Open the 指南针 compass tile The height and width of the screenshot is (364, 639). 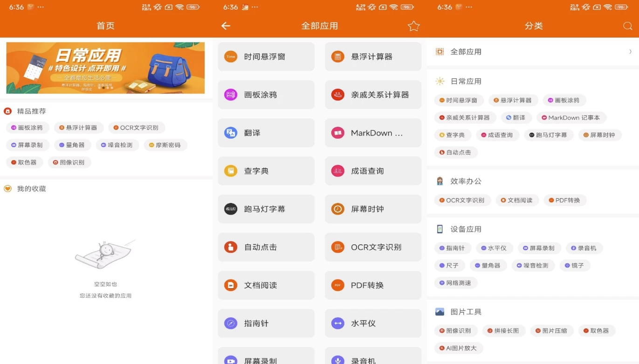tap(266, 324)
